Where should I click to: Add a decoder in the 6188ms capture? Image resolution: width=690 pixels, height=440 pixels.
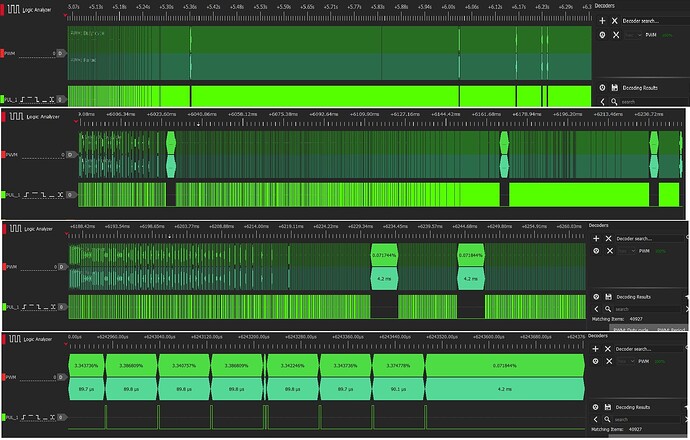pos(596,238)
